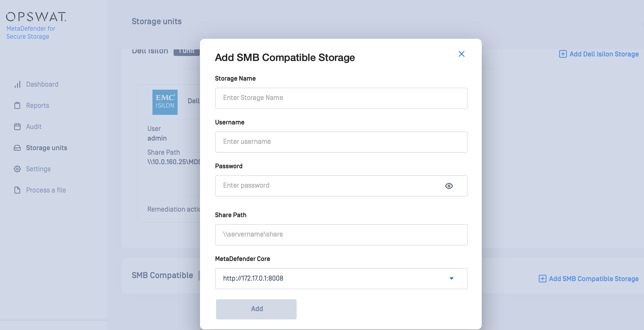Click the EMC Isilon logo thumbnail
The image size is (644, 330).
pos(165,102)
